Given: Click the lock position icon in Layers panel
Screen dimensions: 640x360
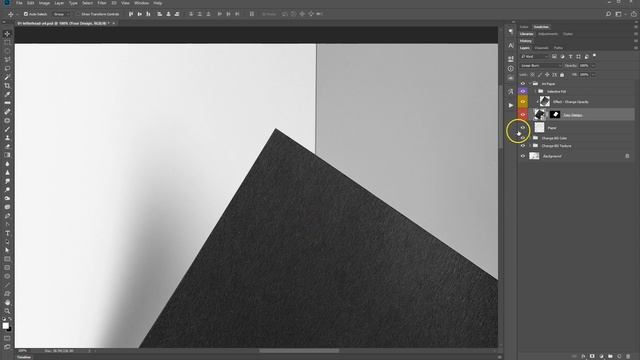Looking at the screenshot, I should pyautogui.click(x=547, y=75).
